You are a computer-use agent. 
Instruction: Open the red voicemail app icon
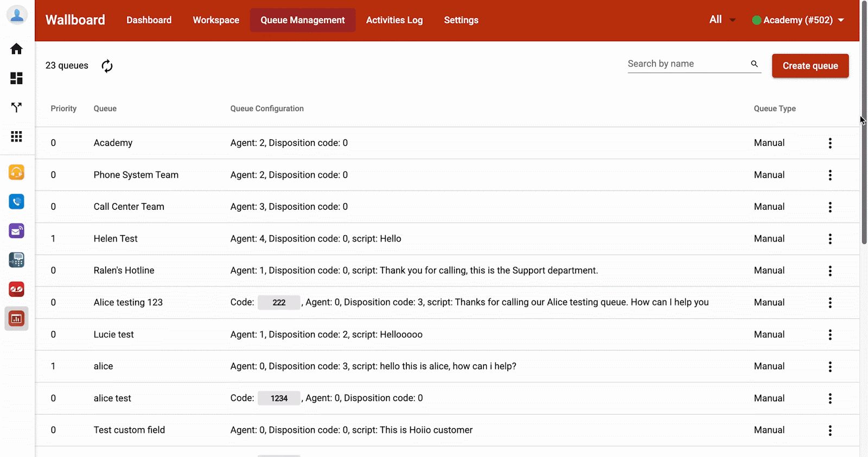point(16,289)
